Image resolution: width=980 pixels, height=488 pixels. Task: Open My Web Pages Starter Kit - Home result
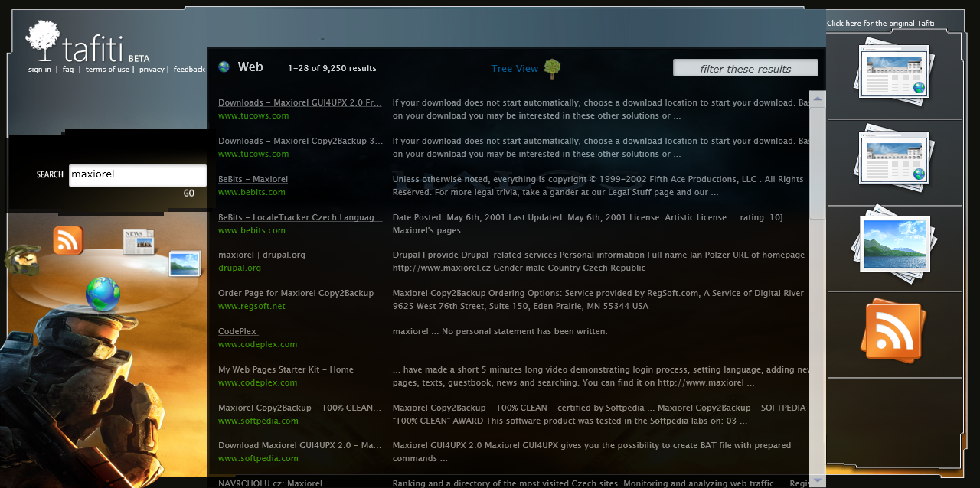tap(286, 369)
